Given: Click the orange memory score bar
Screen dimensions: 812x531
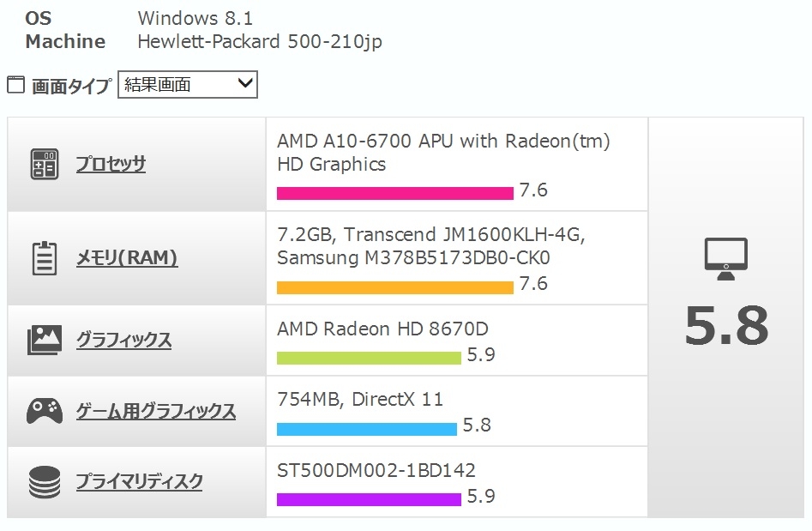Looking at the screenshot, I should [x=394, y=287].
